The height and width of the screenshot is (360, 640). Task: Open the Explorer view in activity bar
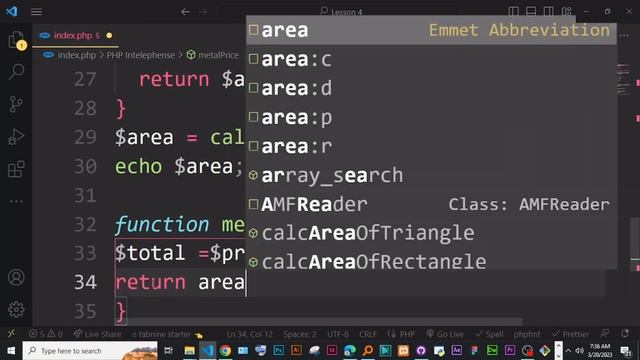pos(16,40)
